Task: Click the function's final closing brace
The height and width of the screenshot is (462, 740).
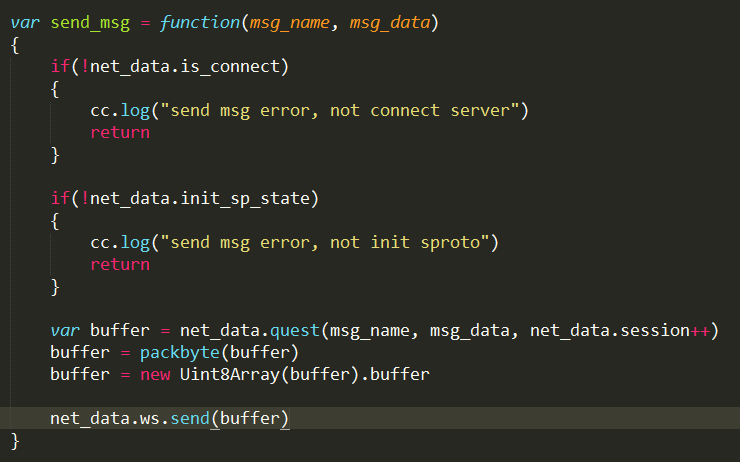Action: click(15, 441)
